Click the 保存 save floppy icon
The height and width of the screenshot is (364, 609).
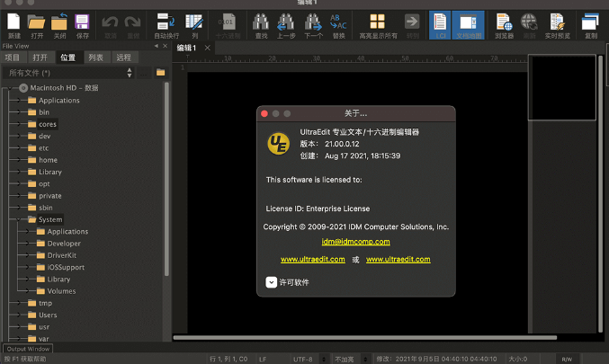click(x=82, y=22)
